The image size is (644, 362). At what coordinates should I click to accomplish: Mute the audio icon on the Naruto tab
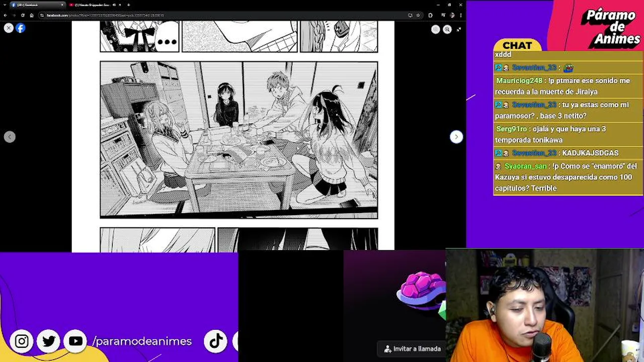click(114, 5)
